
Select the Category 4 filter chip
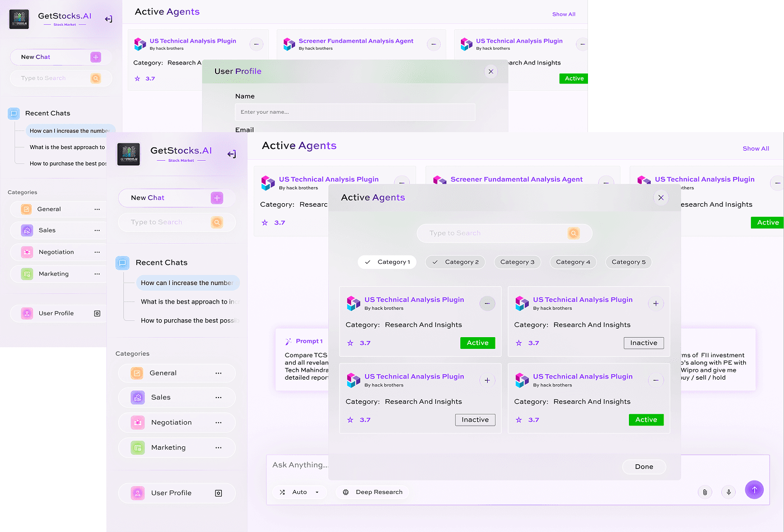coord(573,262)
